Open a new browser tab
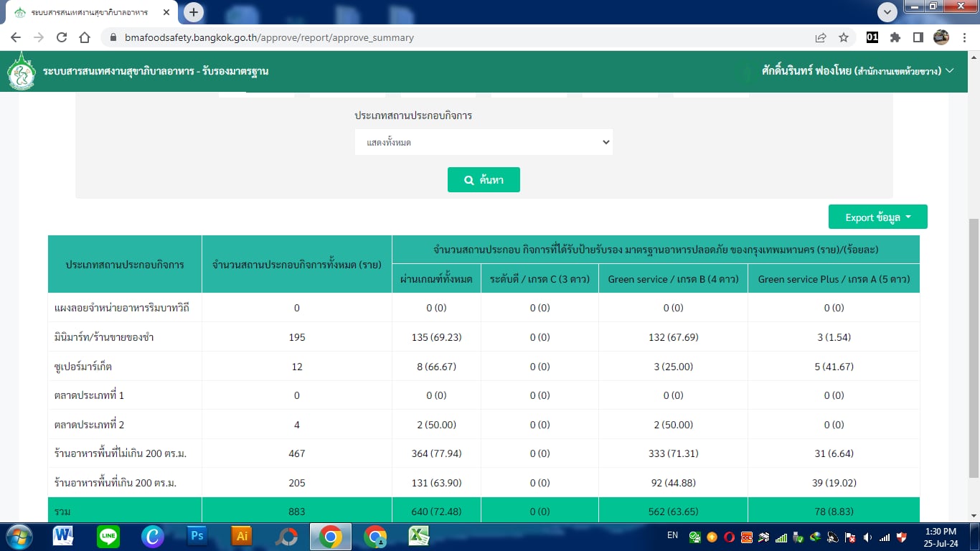This screenshot has width=980, height=551. pyautogui.click(x=193, y=12)
